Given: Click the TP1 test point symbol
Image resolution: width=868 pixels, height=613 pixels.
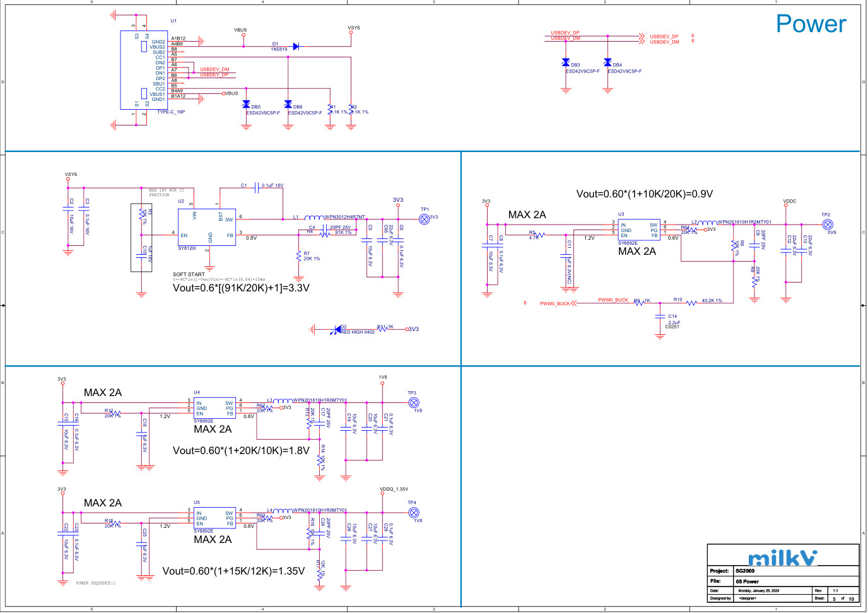Looking at the screenshot, I should point(425,219).
